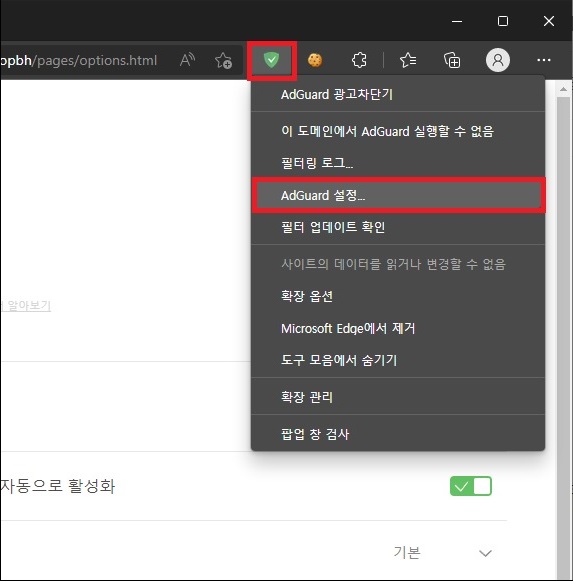Open AdGuard 설정 from the context menu
Screen dimensions: 573x581
(398, 195)
